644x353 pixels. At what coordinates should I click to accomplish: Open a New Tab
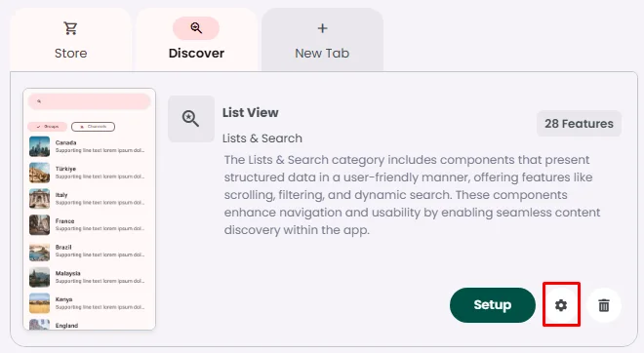(322, 40)
